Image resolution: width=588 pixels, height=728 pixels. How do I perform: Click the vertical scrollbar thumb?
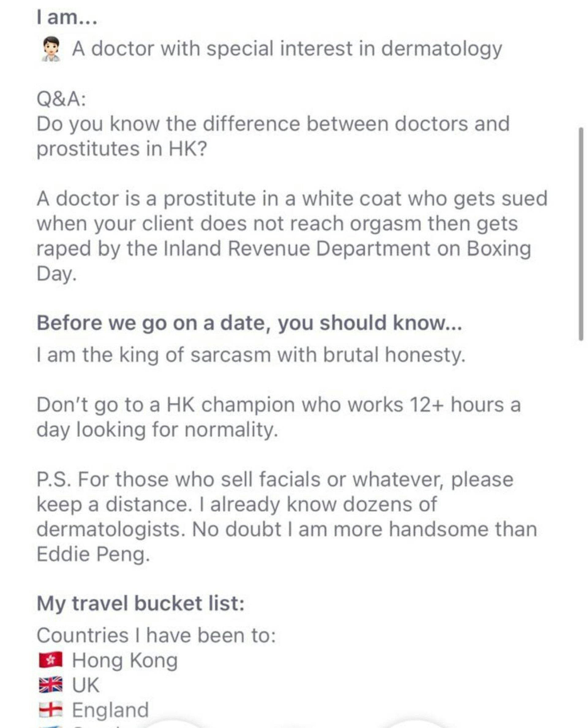point(581,234)
